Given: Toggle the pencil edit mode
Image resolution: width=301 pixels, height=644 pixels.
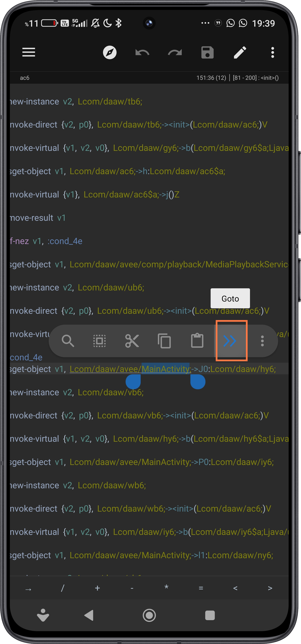Looking at the screenshot, I should click(x=240, y=52).
